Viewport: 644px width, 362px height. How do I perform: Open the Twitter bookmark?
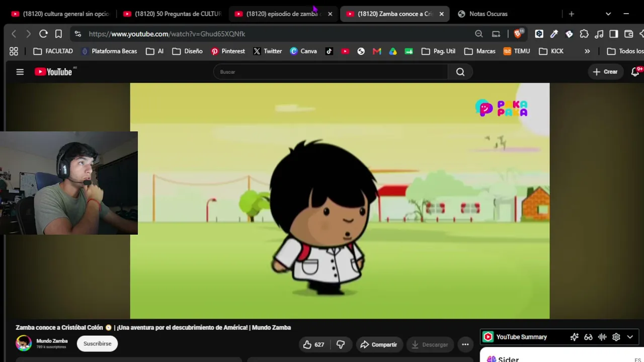pos(267,51)
